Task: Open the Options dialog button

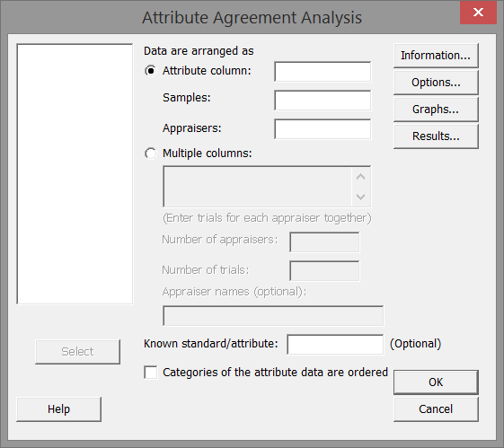Action: pyautogui.click(x=436, y=83)
